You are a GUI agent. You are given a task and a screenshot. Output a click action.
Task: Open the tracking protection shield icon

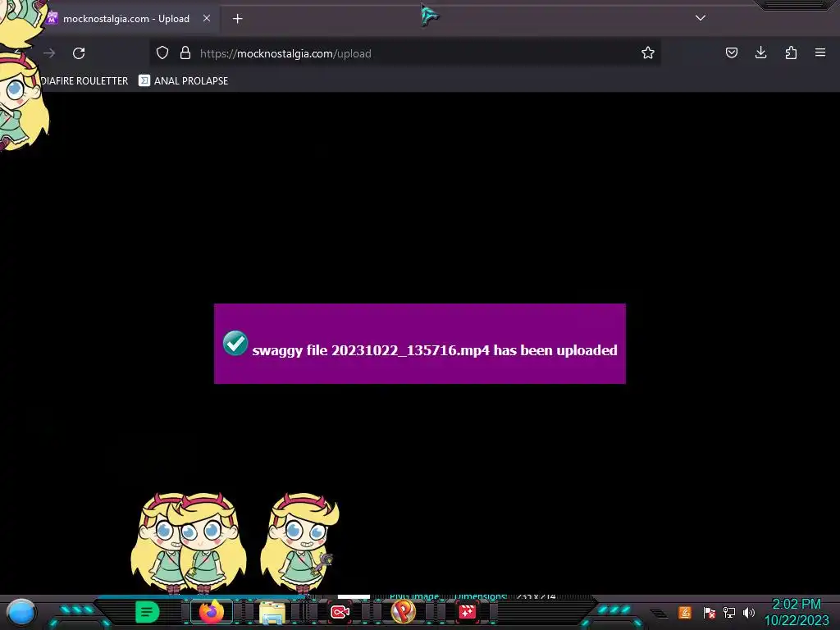(x=162, y=53)
